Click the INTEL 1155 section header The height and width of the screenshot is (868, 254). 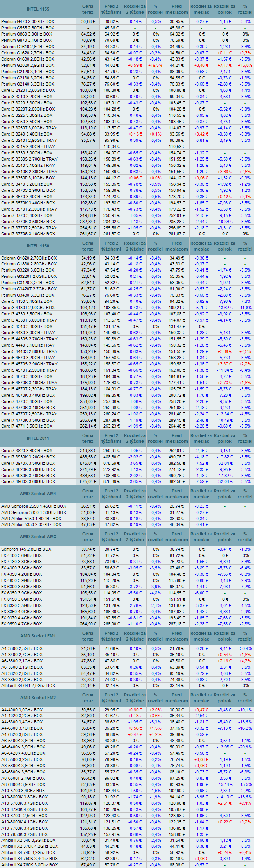(38, 9)
